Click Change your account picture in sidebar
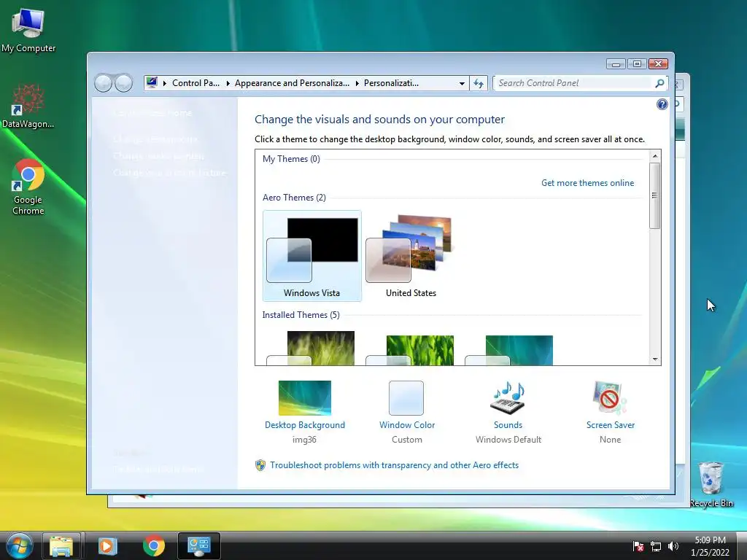The width and height of the screenshot is (747, 560). click(169, 172)
